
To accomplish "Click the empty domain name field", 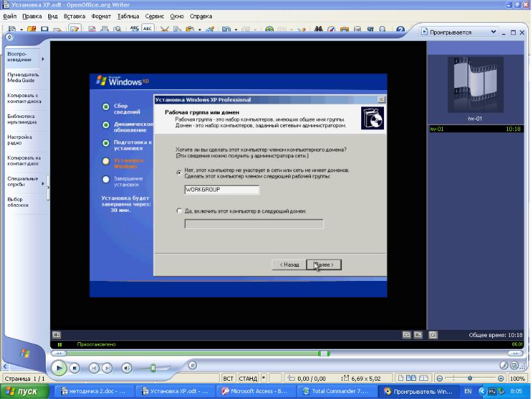I will tap(254, 224).
